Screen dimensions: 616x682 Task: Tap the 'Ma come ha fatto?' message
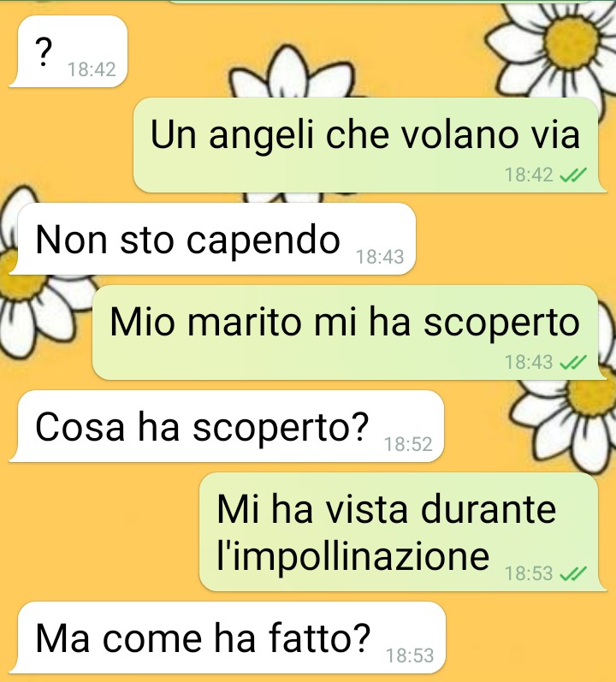(228, 638)
